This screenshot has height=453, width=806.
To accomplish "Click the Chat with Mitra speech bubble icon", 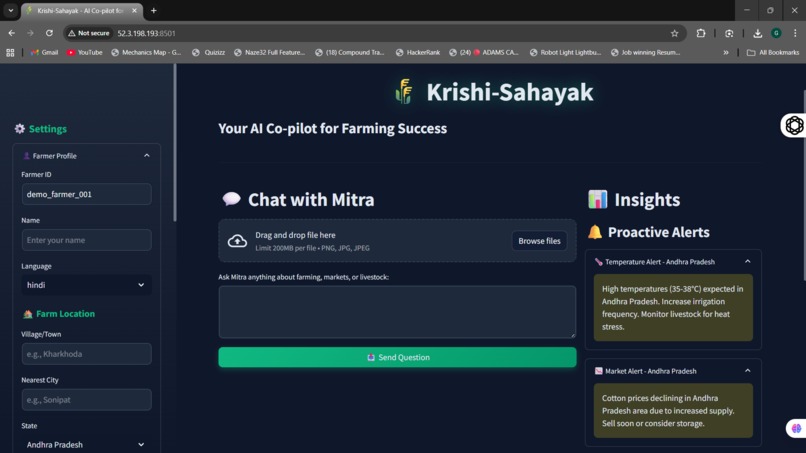I will pyautogui.click(x=231, y=199).
